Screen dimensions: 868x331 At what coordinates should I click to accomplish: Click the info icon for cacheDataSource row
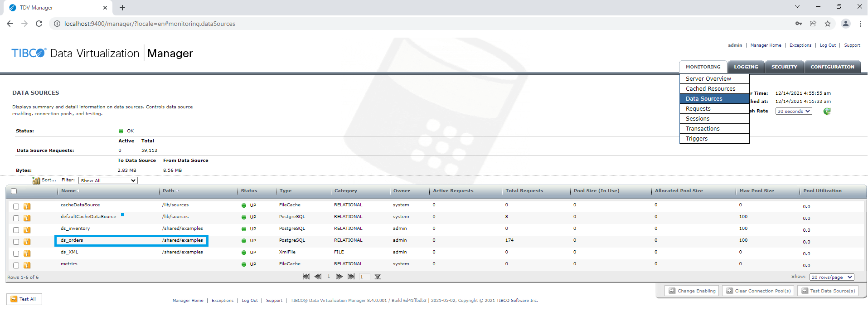(27, 206)
